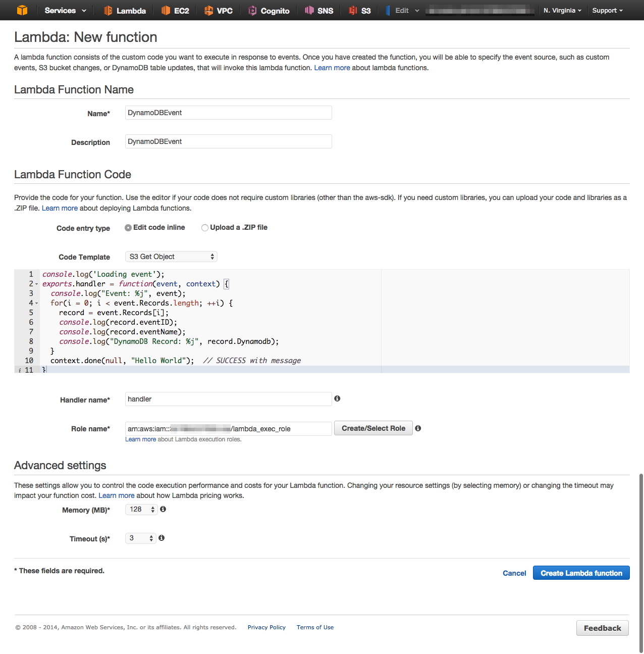Click the Memory (MB) info icon
The height and width of the screenshot is (654, 644).
point(163,509)
